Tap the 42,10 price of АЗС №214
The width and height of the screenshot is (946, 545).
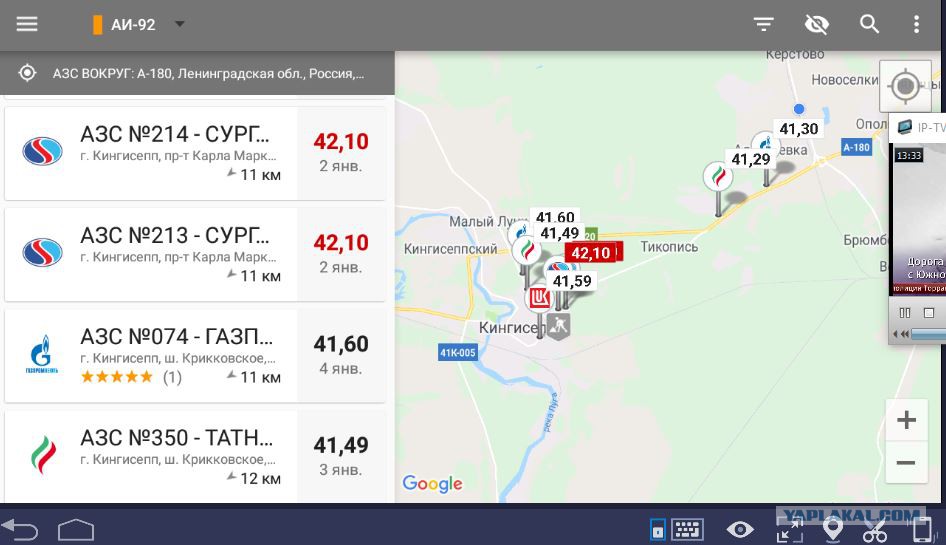(341, 141)
